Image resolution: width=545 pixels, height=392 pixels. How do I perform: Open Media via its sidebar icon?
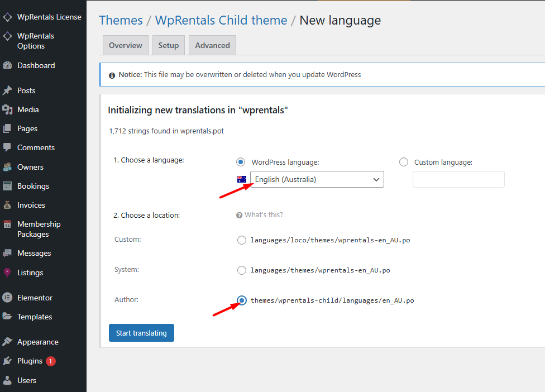point(7,109)
